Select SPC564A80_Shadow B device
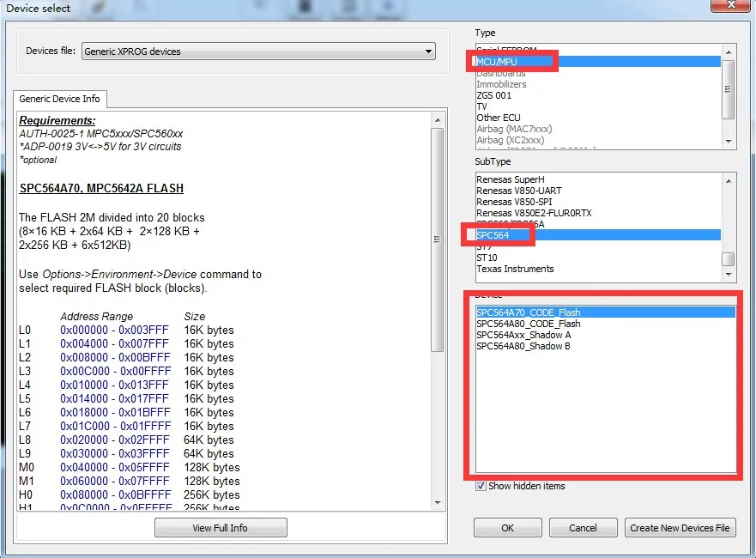The width and height of the screenshot is (756, 558). point(605,346)
